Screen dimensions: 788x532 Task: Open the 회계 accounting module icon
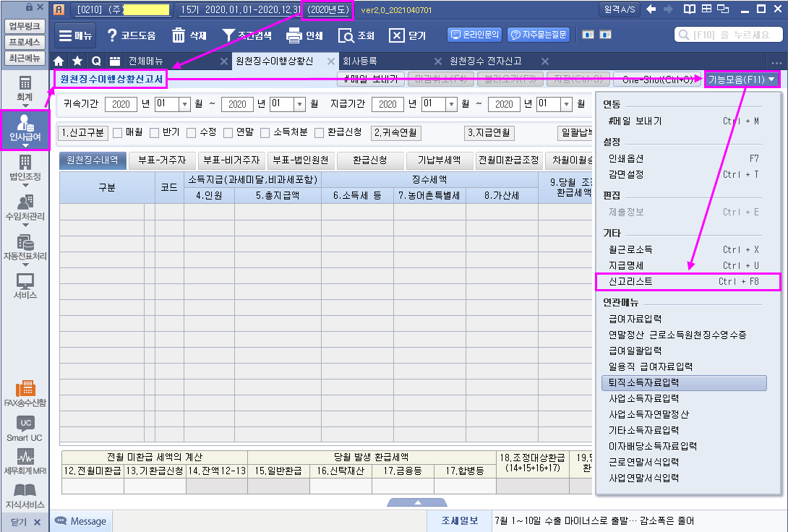tap(25, 87)
